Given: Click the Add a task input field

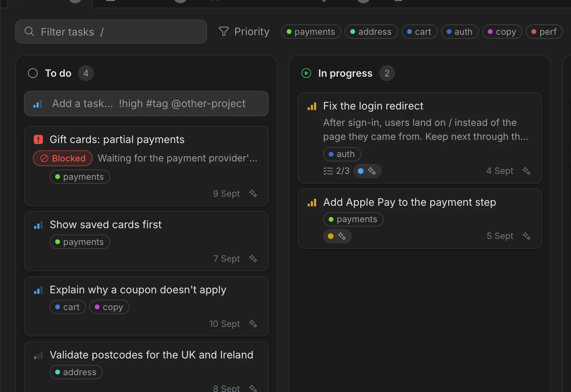Looking at the screenshot, I should 146,103.
